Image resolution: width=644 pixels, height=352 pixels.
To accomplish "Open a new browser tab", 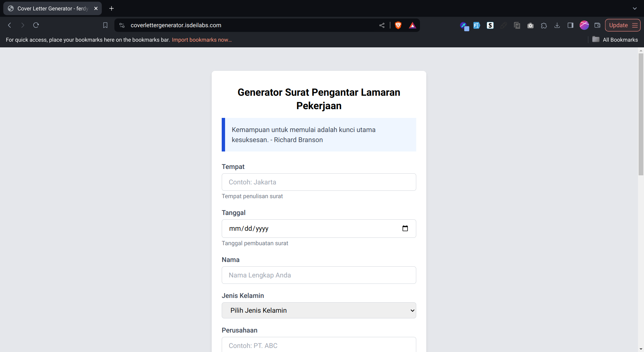I will coord(112,8).
